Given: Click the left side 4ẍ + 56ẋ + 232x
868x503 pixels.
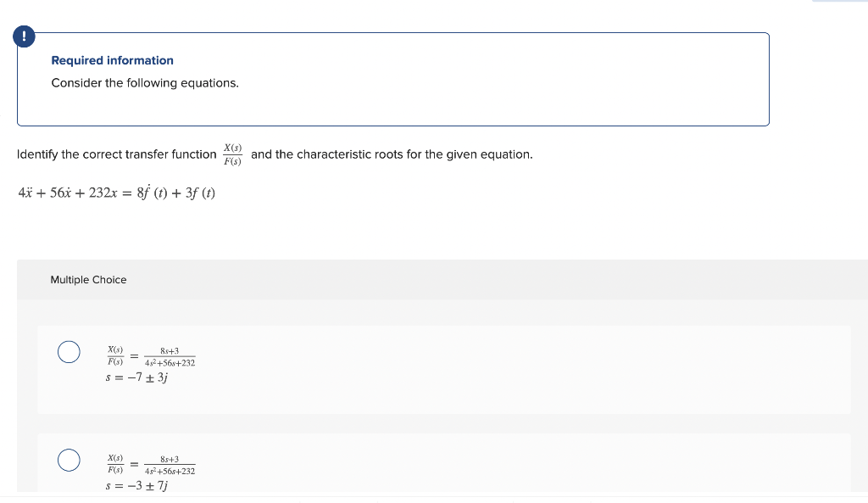Looking at the screenshot, I should (x=66, y=193).
